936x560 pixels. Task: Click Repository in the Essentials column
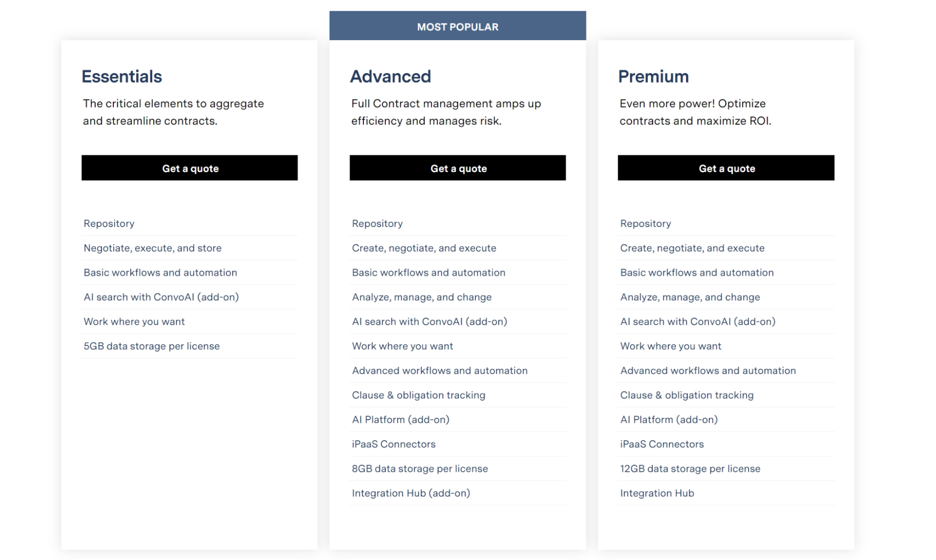click(x=109, y=223)
